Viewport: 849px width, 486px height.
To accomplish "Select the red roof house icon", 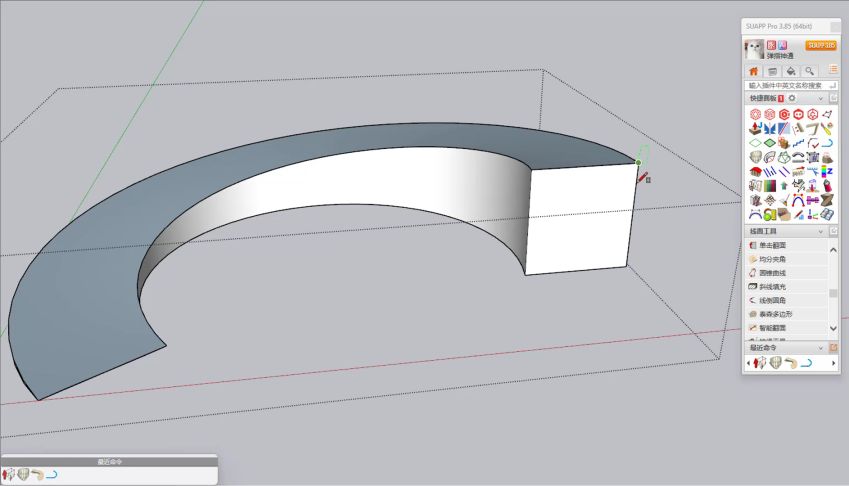I will [755, 172].
